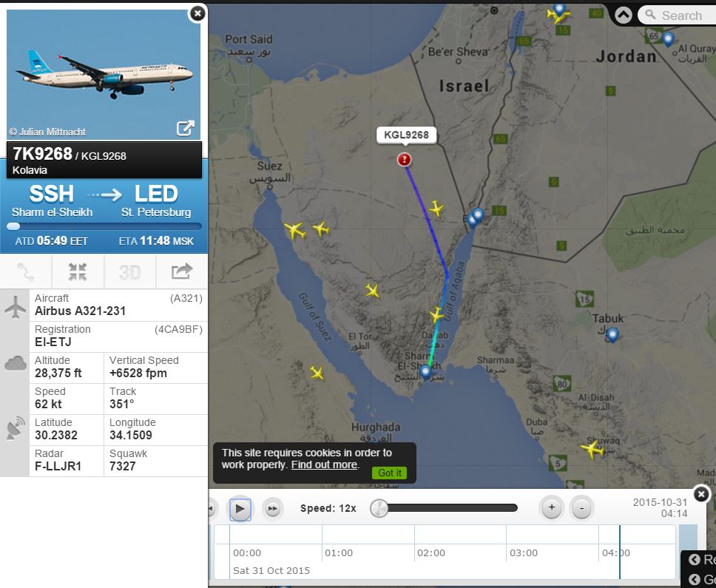Click the flight route path icon
Image resolution: width=716 pixels, height=588 pixels.
coord(26,271)
